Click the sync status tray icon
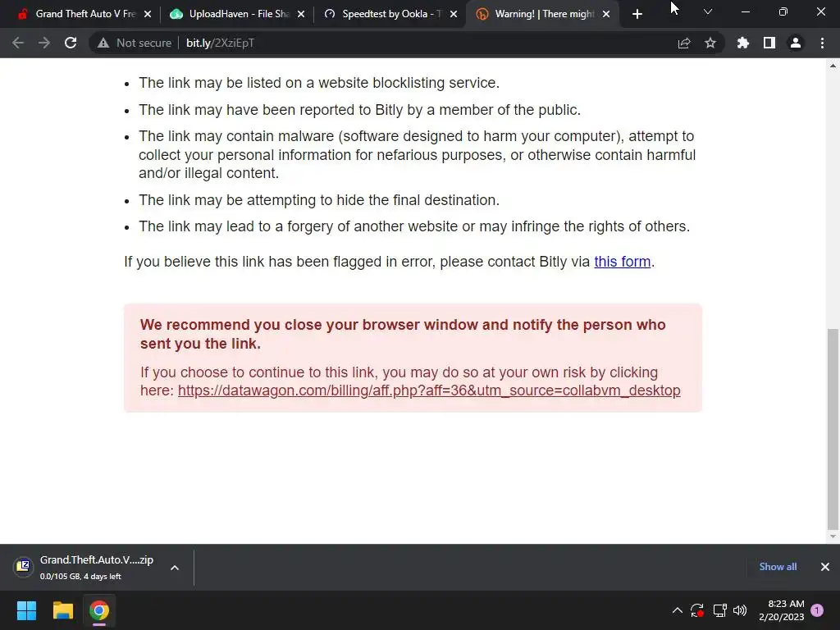This screenshot has width=840, height=630. [x=697, y=609]
